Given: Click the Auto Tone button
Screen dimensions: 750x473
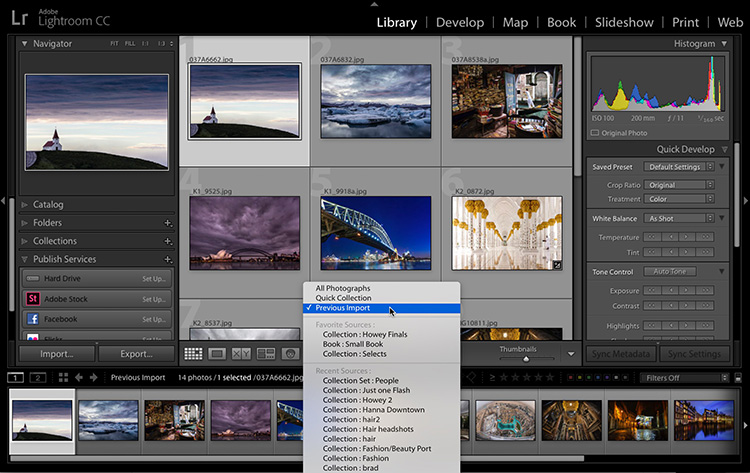Looking at the screenshot, I should (670, 271).
